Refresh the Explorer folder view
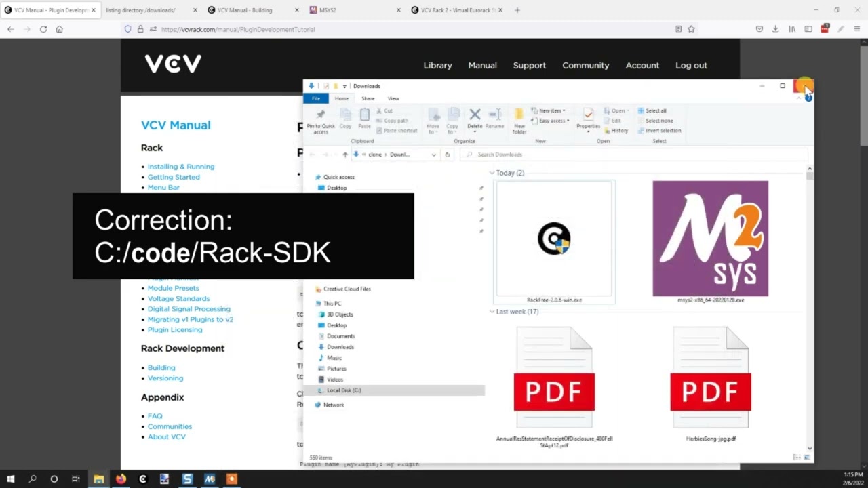Image resolution: width=868 pixels, height=488 pixels. point(447,155)
